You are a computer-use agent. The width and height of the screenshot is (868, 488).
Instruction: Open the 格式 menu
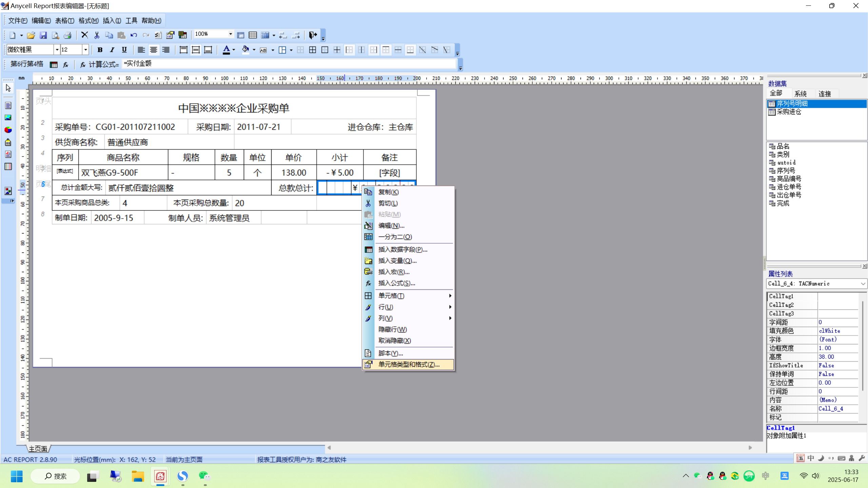[x=88, y=21]
